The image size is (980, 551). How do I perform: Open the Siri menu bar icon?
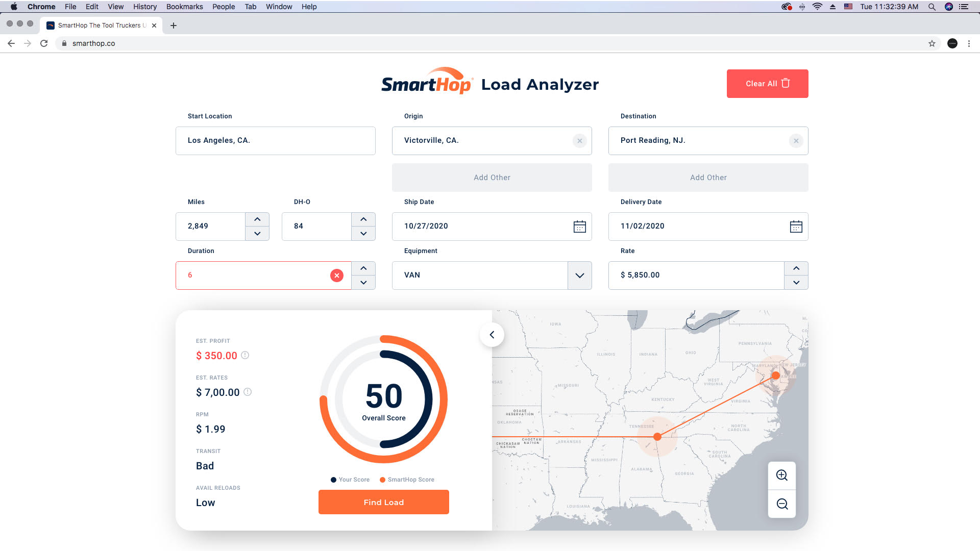coord(948,7)
